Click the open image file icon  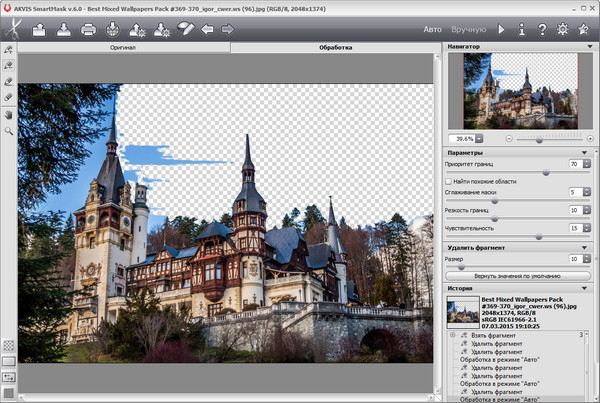[x=40, y=29]
